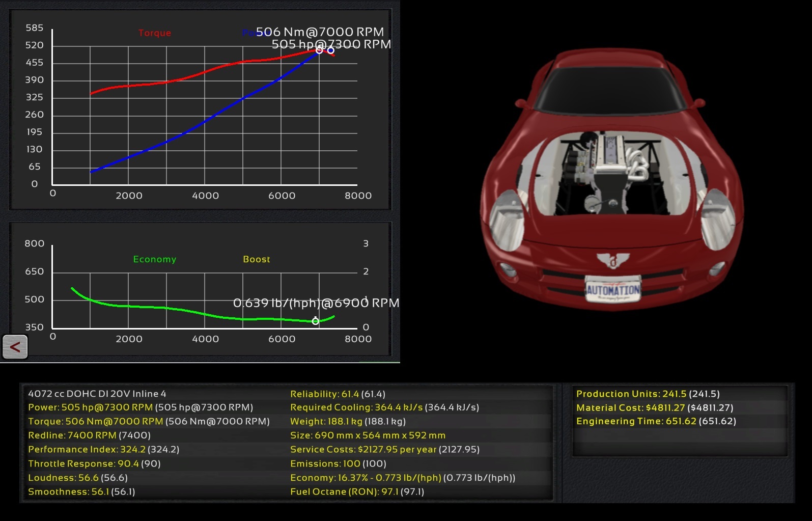Click the red back arrow button
Screen dimensions: 812x521
pos(15,347)
